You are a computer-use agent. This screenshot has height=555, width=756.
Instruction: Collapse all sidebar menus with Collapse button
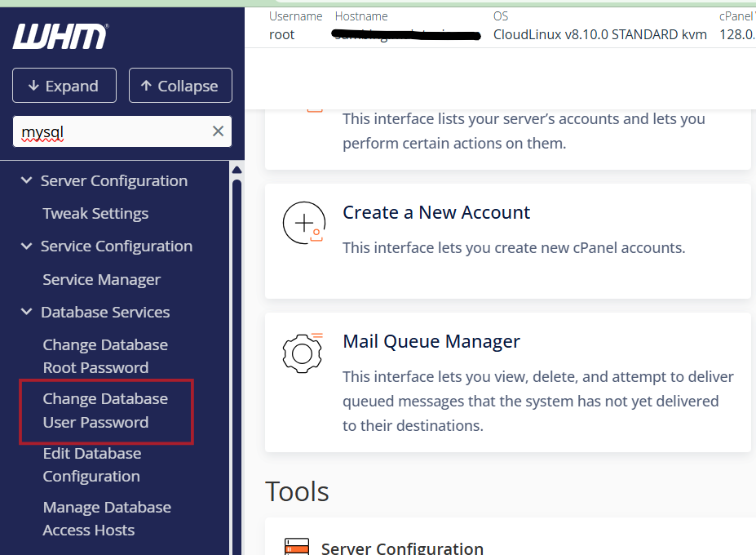click(x=180, y=86)
